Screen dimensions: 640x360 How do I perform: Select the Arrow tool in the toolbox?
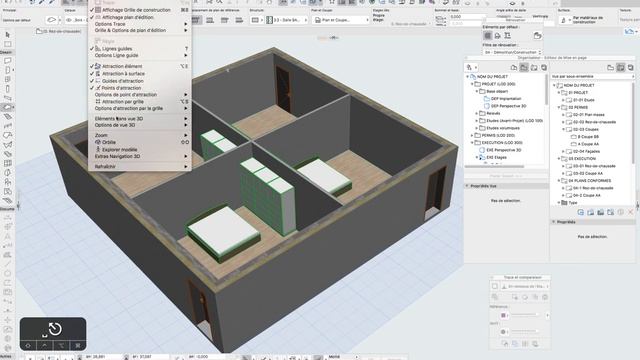(x=7, y=35)
